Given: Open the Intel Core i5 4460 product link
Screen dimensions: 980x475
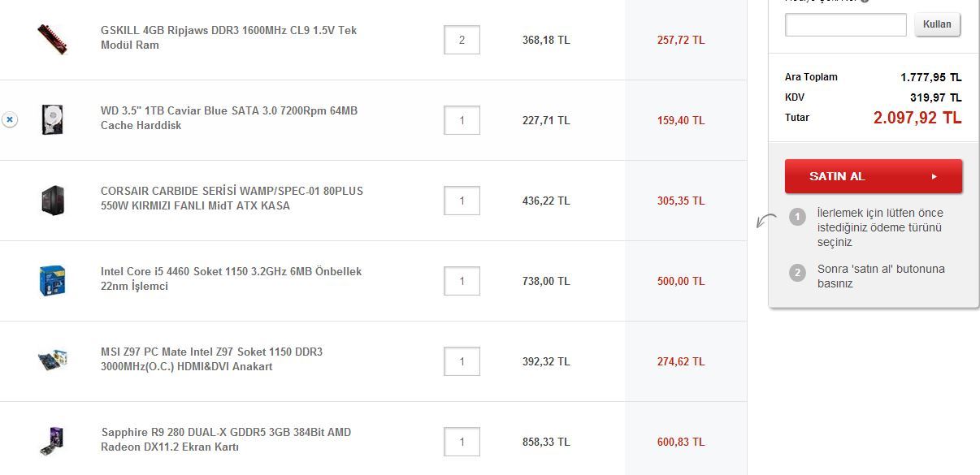Looking at the screenshot, I should [231, 279].
